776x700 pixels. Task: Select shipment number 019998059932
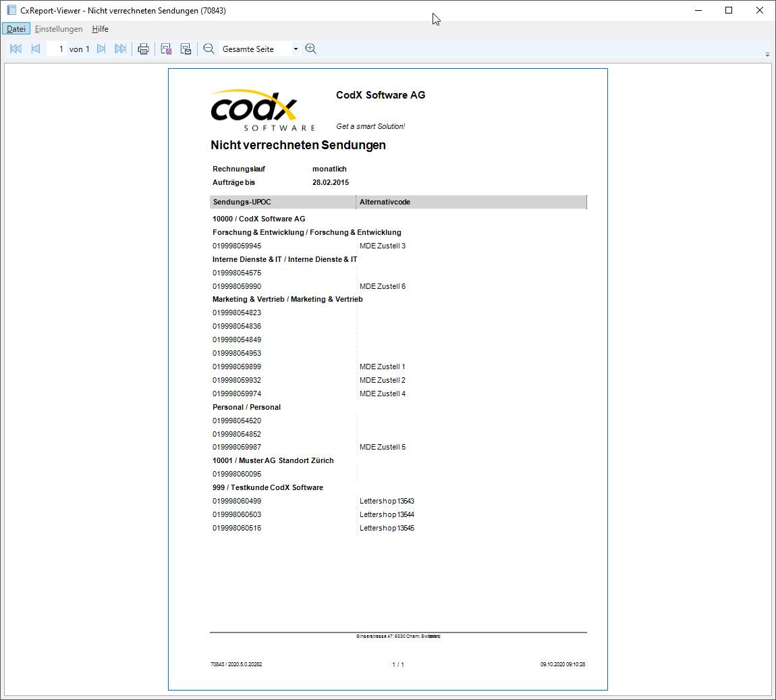pyautogui.click(x=237, y=380)
